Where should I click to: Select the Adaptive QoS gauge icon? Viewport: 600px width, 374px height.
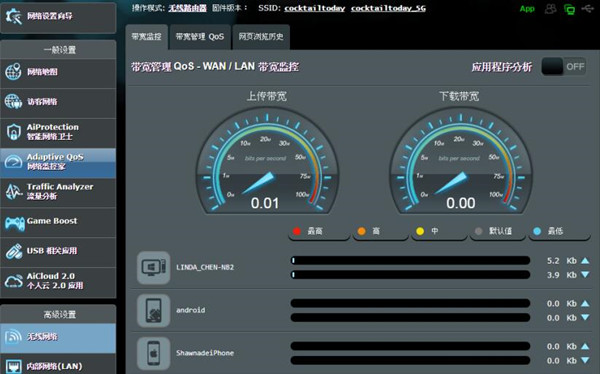tap(13, 162)
